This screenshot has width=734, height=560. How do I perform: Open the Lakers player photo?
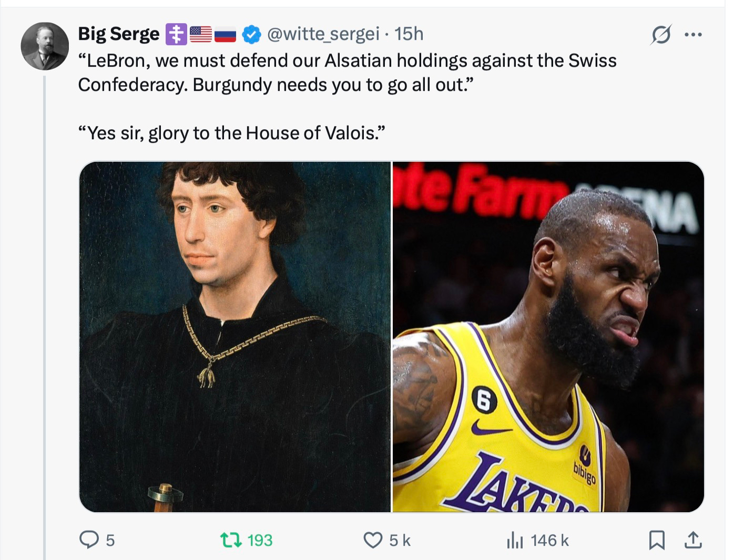click(x=548, y=337)
